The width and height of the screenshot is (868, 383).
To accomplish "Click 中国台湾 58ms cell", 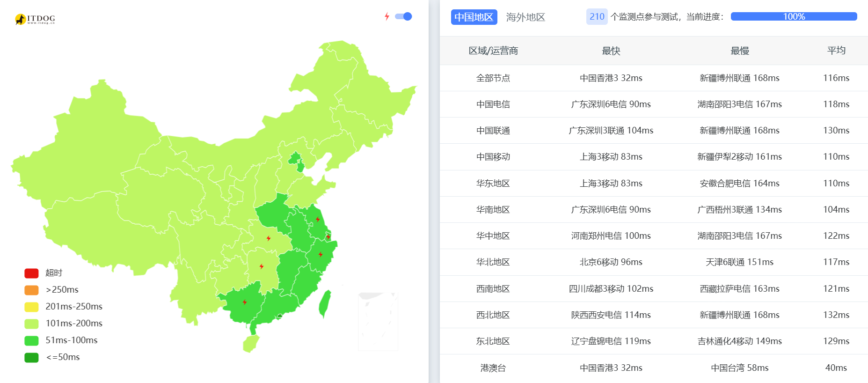I will pos(739,368).
